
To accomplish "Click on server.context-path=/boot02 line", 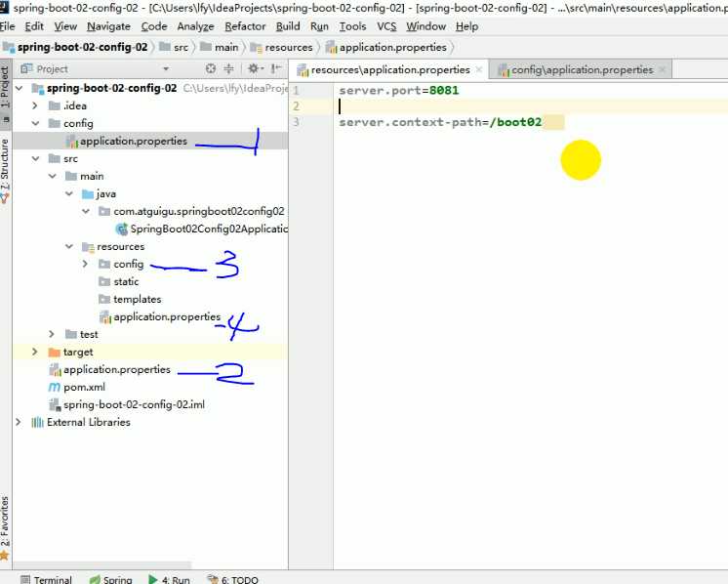I will click(440, 122).
